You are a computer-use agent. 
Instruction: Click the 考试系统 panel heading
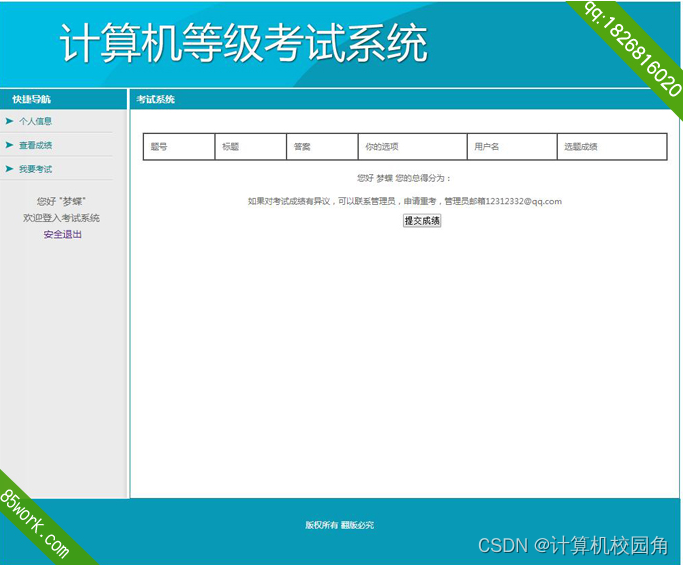pos(156,99)
